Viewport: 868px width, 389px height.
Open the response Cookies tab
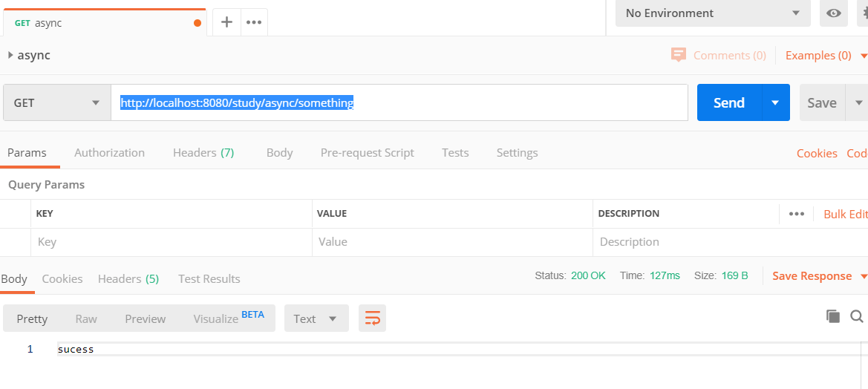(62, 279)
